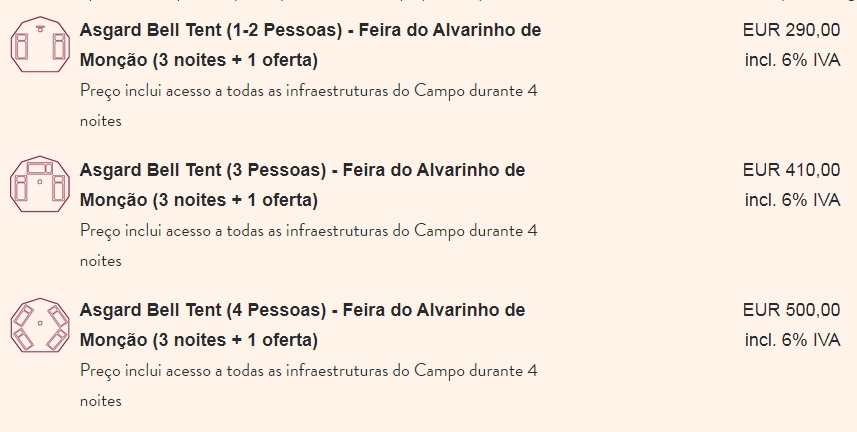Viewport: 857px width, 432px height.
Task: Select EUR 290,00 price
Action: (x=791, y=30)
